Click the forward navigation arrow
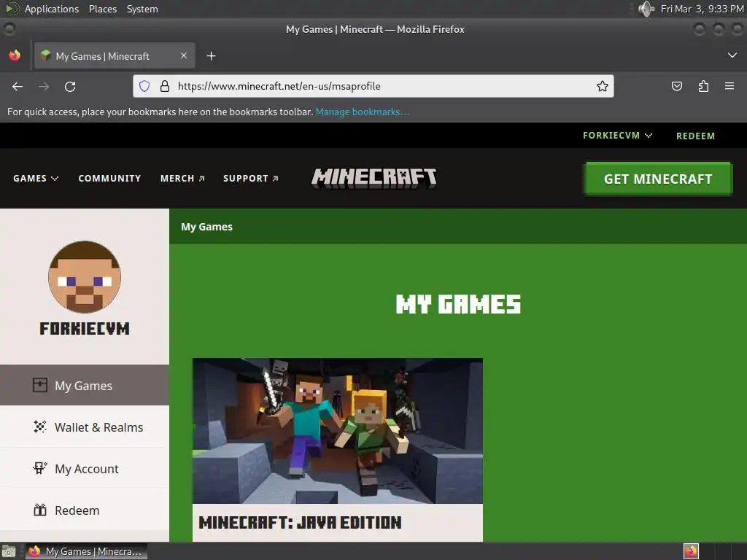Viewport: 747px width, 560px height. (44, 87)
